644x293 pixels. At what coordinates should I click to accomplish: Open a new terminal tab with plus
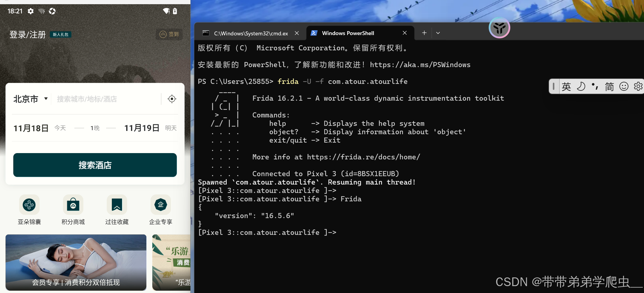tap(424, 33)
